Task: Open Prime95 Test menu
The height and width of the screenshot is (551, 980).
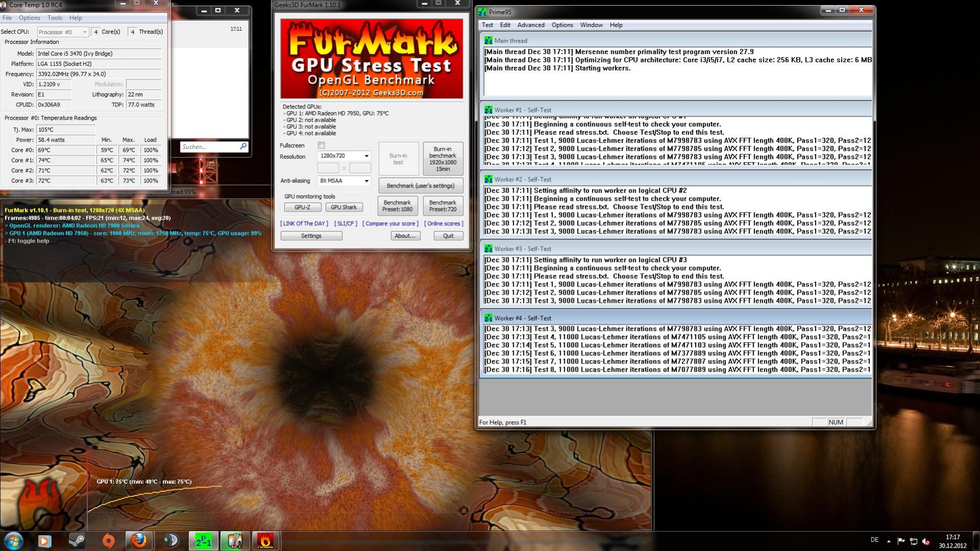Action: (x=487, y=25)
